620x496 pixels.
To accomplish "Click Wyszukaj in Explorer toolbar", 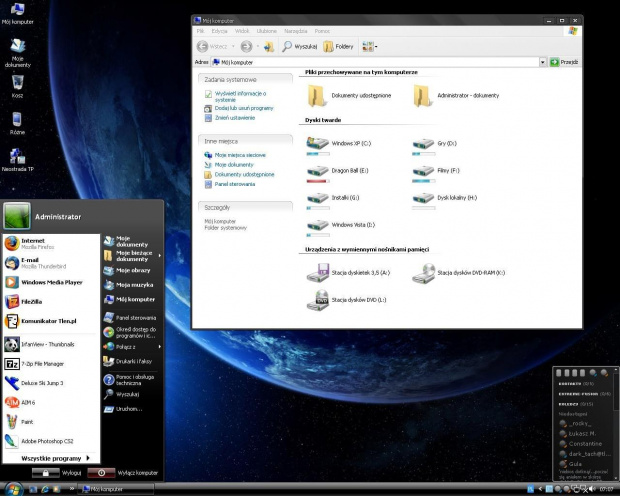I will click(x=299, y=47).
